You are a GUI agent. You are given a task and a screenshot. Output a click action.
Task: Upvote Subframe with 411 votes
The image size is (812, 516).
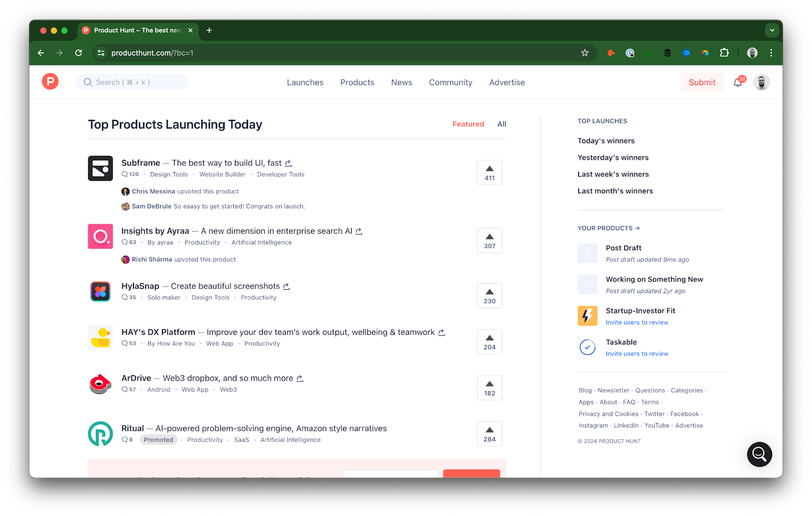(x=490, y=173)
